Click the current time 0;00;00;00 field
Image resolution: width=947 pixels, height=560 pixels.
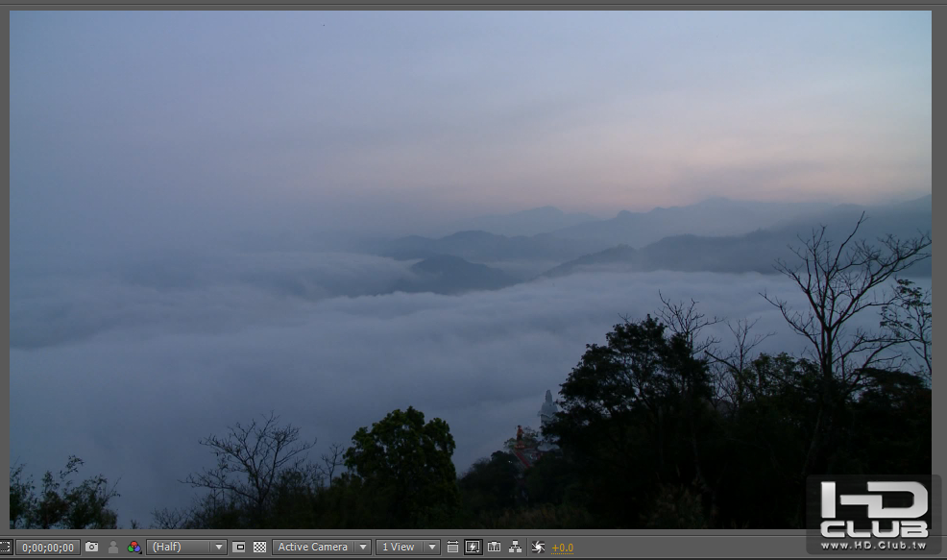[x=48, y=548]
